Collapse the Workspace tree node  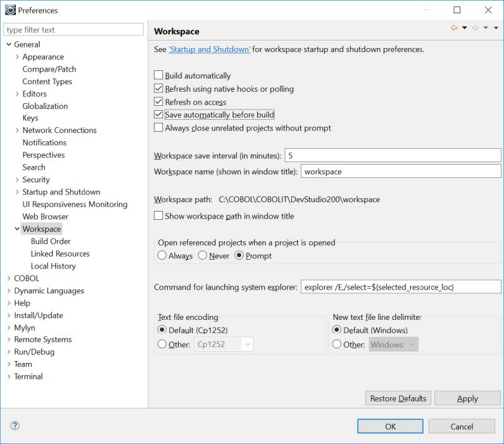(17, 229)
